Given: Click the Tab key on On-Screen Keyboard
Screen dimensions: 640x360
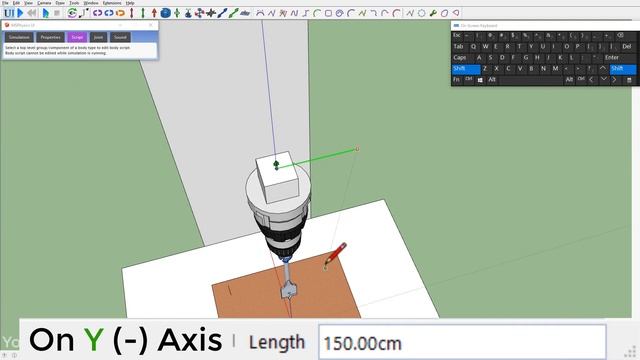Looking at the screenshot, I should [459, 47].
